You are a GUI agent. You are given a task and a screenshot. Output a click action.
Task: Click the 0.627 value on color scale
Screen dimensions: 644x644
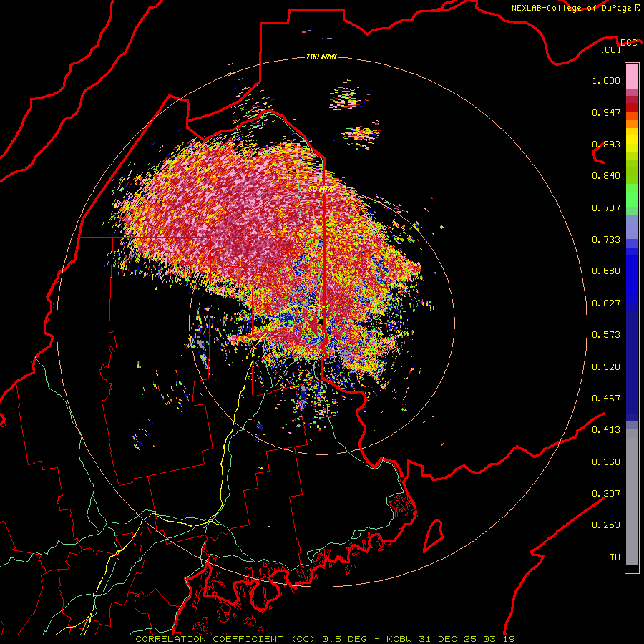pos(606,303)
